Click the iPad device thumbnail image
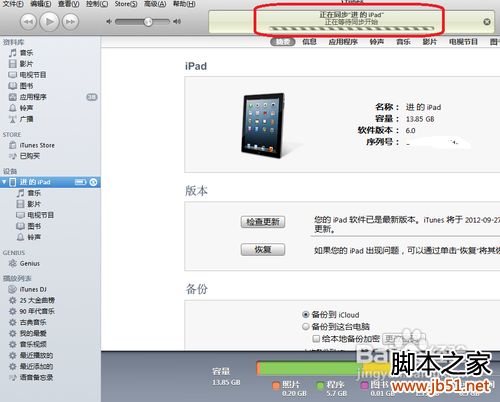This screenshot has height=402, width=500. (x=263, y=125)
